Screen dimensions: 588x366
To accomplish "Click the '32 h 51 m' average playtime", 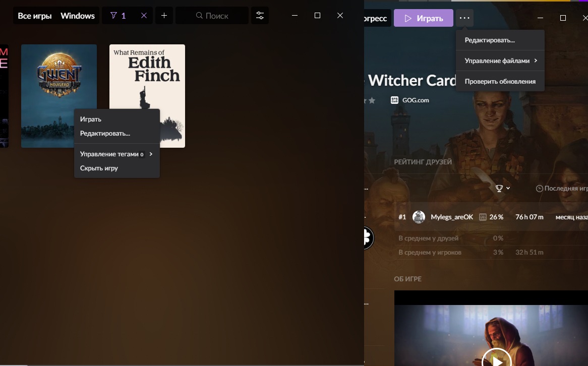I will click(529, 253).
